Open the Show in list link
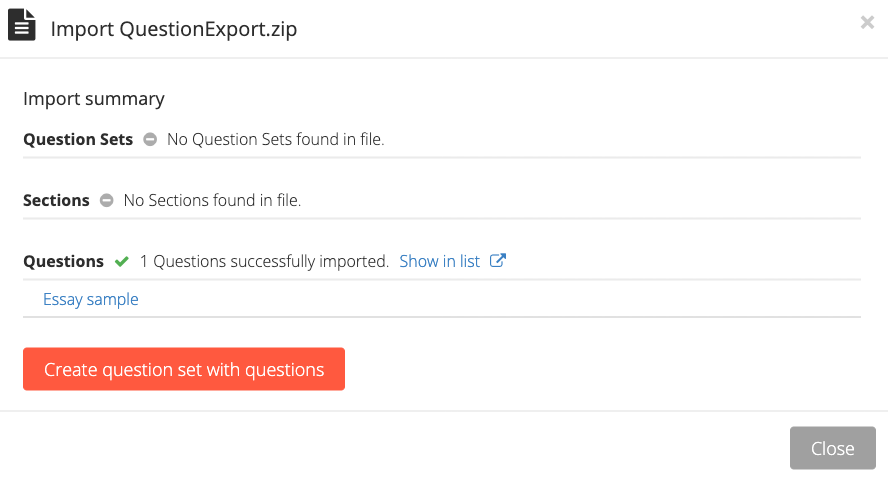888x481 pixels. (x=439, y=261)
